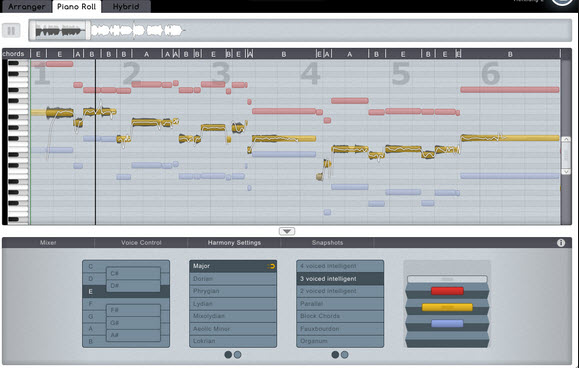Choose the Mixolydian scale

point(233,316)
